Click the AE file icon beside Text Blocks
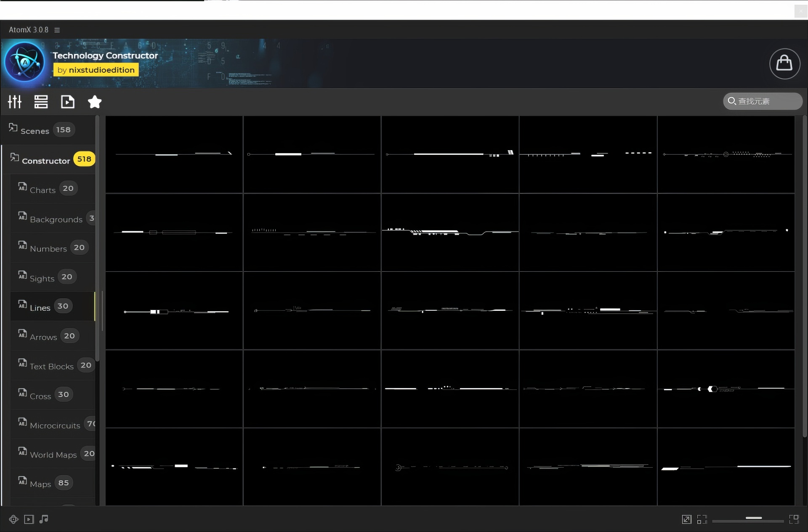This screenshot has height=532, width=808. click(x=22, y=363)
